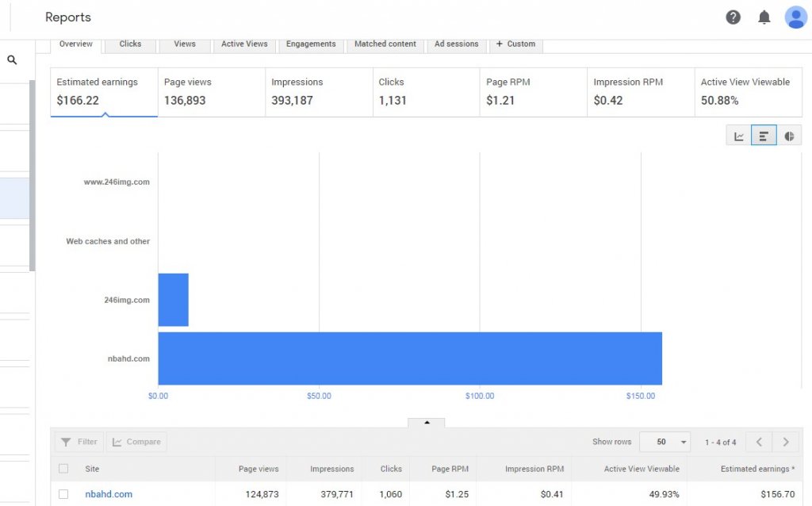812x506 pixels.
Task: Sort by the Impression RPM column header
Action: tap(534, 469)
